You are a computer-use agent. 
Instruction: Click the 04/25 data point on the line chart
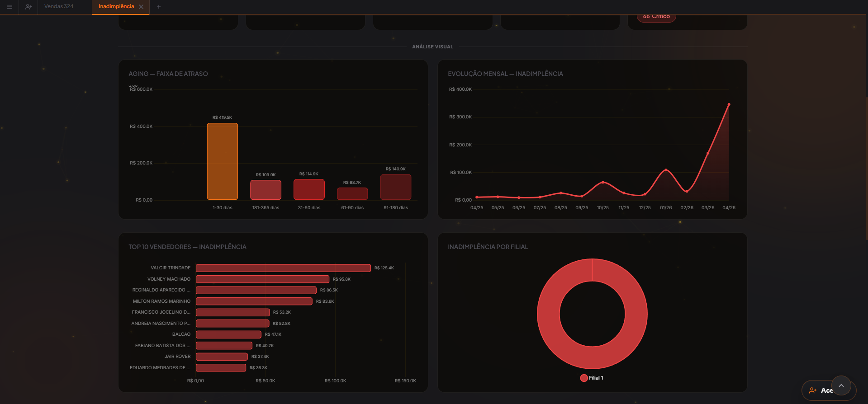tap(477, 197)
